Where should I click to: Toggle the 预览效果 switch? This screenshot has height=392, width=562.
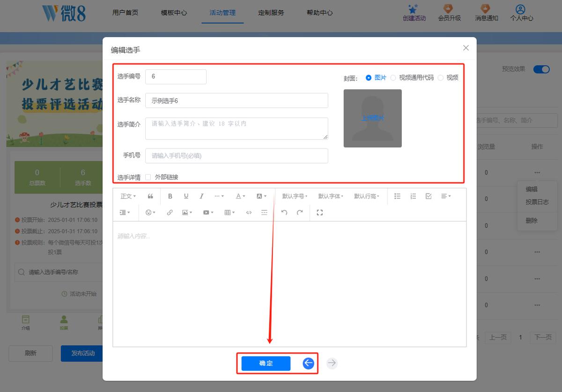541,69
